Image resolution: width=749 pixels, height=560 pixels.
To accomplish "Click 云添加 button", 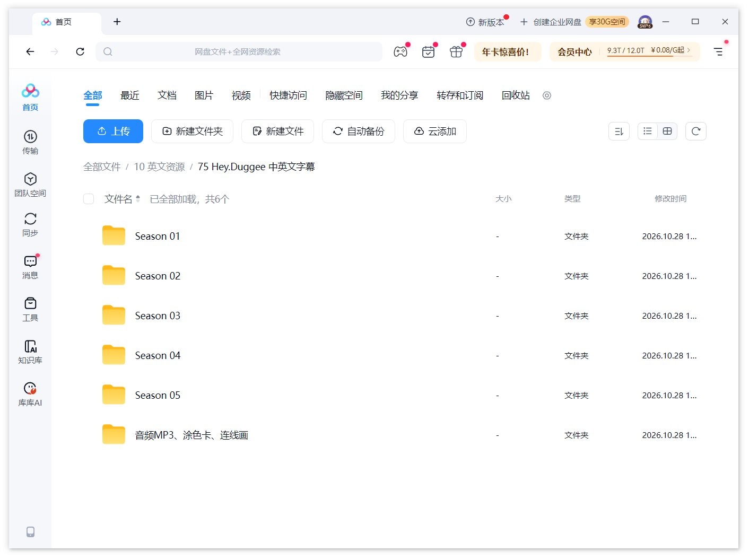I will (435, 131).
